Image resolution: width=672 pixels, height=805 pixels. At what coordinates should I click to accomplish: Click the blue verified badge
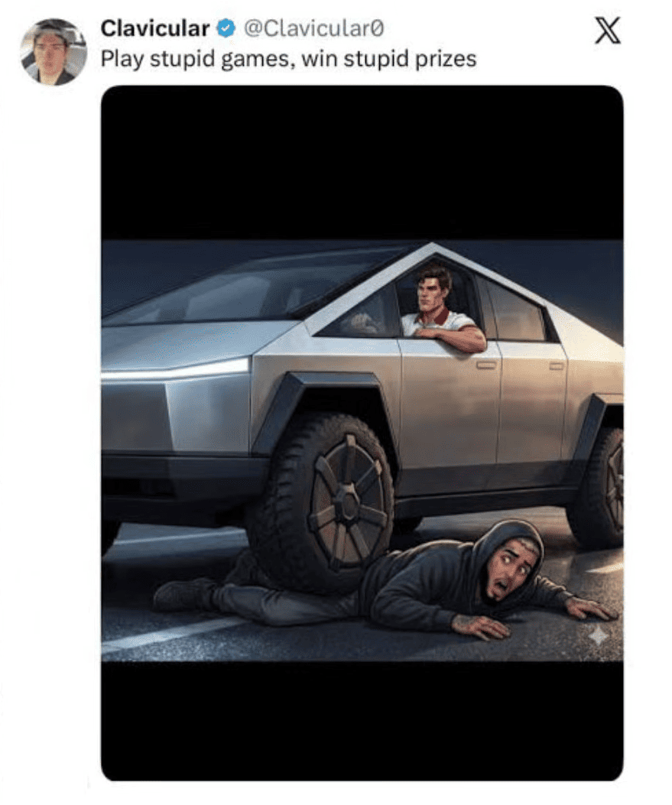click(x=226, y=29)
